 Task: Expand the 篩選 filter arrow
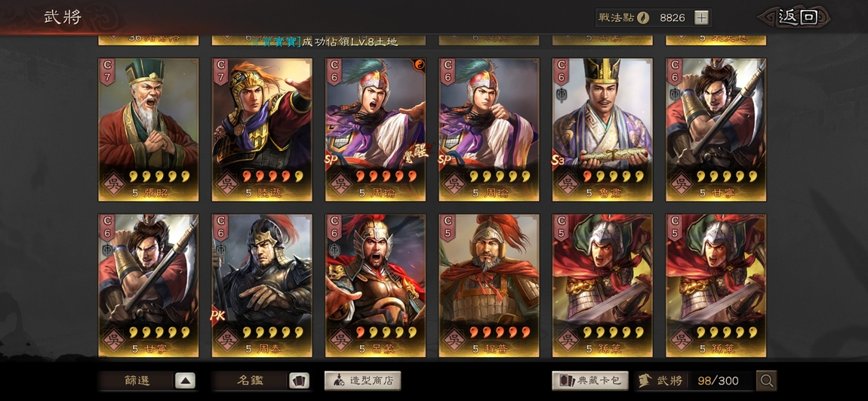pos(186,381)
